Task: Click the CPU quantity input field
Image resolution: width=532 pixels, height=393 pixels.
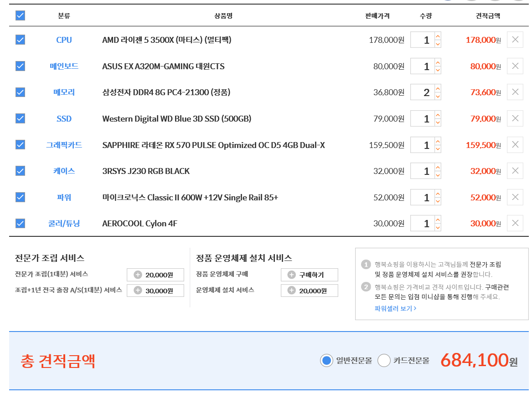Action: tap(423, 40)
